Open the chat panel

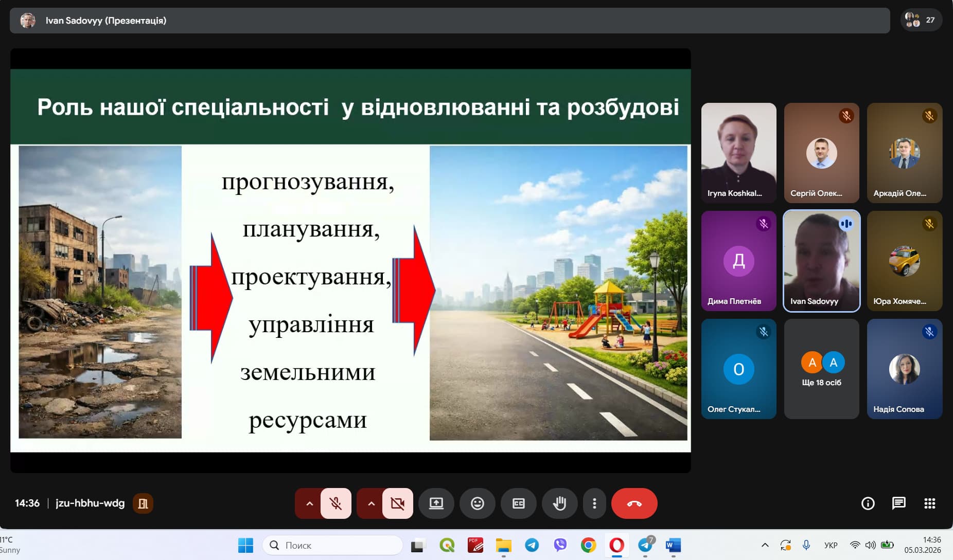point(898,503)
